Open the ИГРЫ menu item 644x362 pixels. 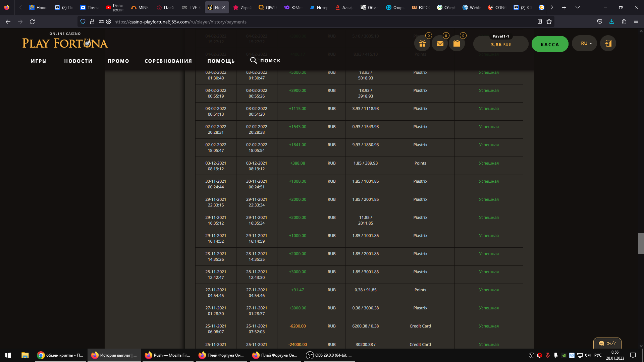pos(39,61)
